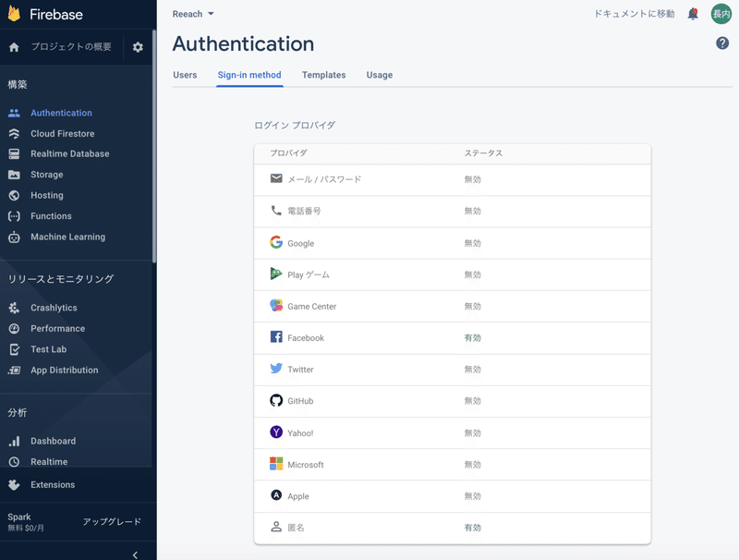
Task: Click the sidebar vertical scrollbar
Action: click(x=154, y=146)
